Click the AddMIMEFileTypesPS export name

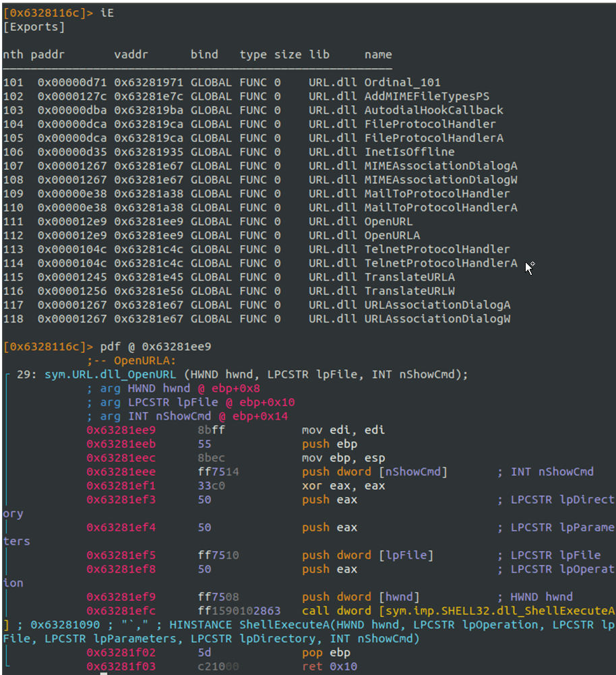point(427,96)
